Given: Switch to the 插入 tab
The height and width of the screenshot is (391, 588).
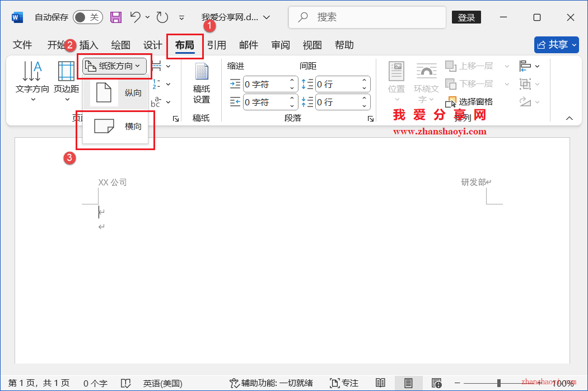Looking at the screenshot, I should pos(89,45).
